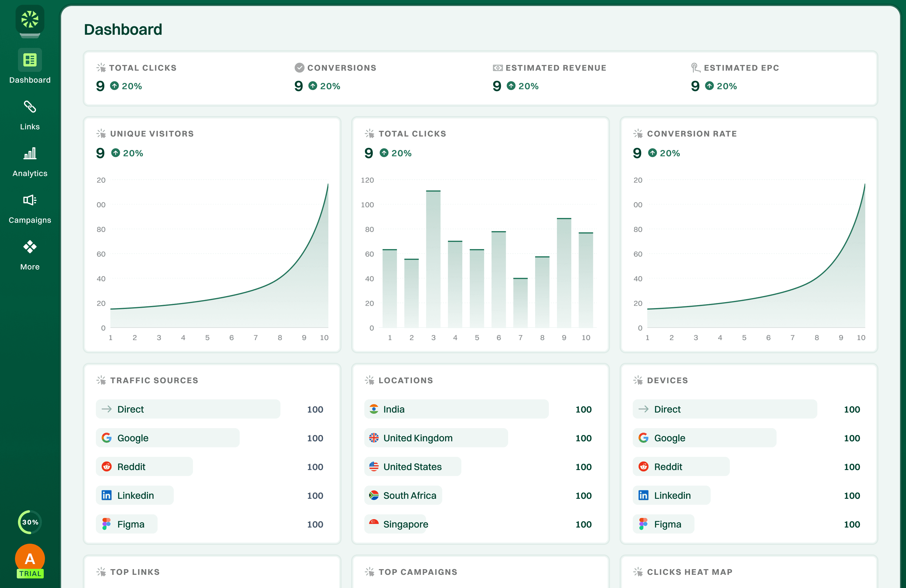Click the Reddit logo in Traffic Sources
906x588 pixels.
(x=107, y=467)
